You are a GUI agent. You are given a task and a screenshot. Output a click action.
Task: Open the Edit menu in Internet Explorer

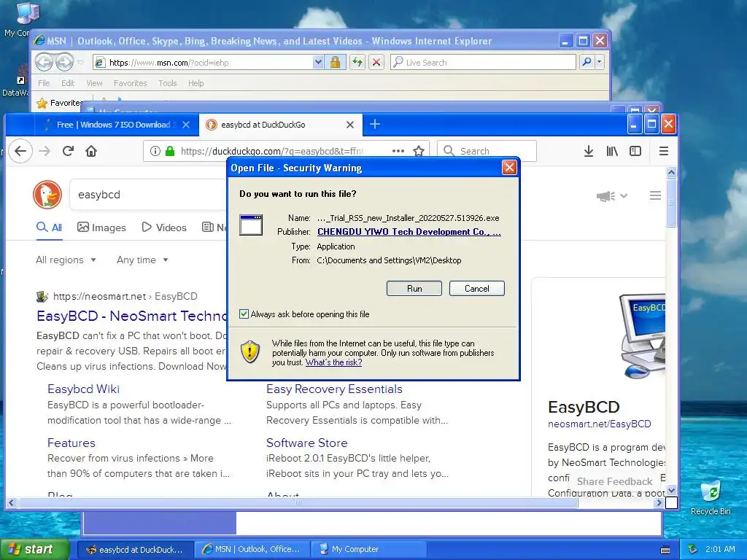click(x=68, y=83)
